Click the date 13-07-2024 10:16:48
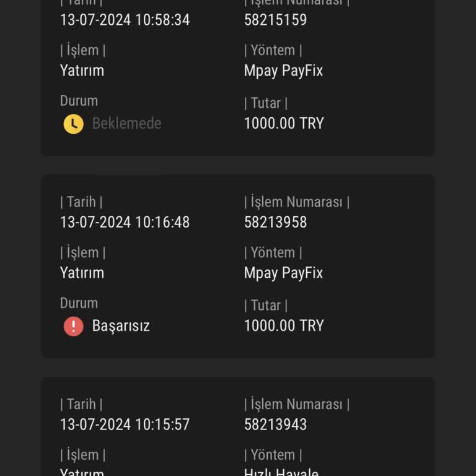This screenshot has width=476, height=476. [x=125, y=222]
